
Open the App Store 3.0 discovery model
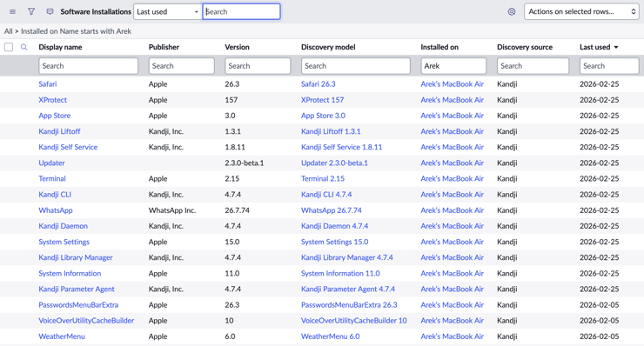(x=323, y=116)
